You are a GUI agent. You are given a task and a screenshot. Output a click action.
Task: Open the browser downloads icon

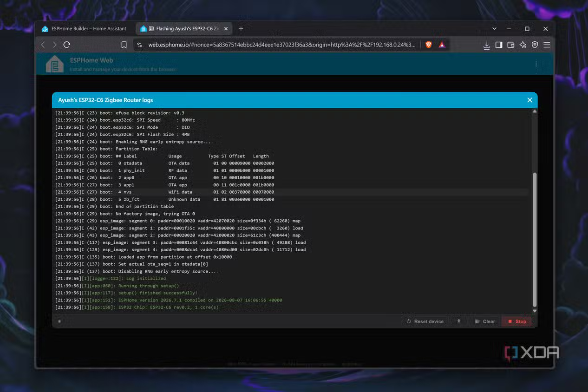click(x=487, y=45)
